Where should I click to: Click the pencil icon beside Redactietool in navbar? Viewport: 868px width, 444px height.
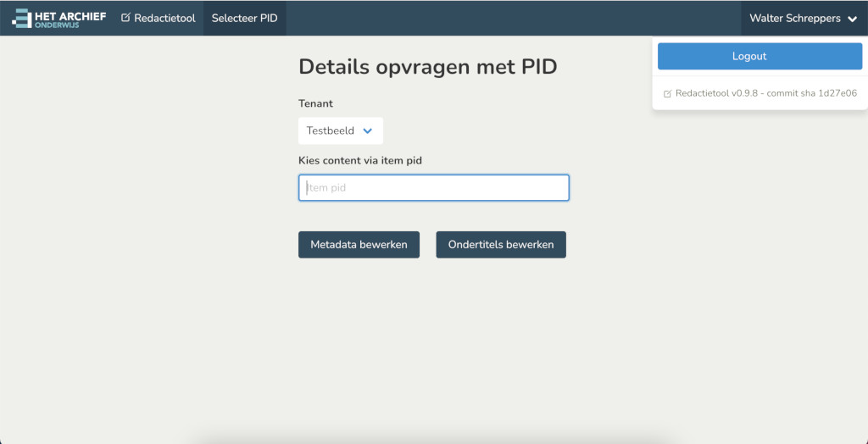pyautogui.click(x=125, y=18)
